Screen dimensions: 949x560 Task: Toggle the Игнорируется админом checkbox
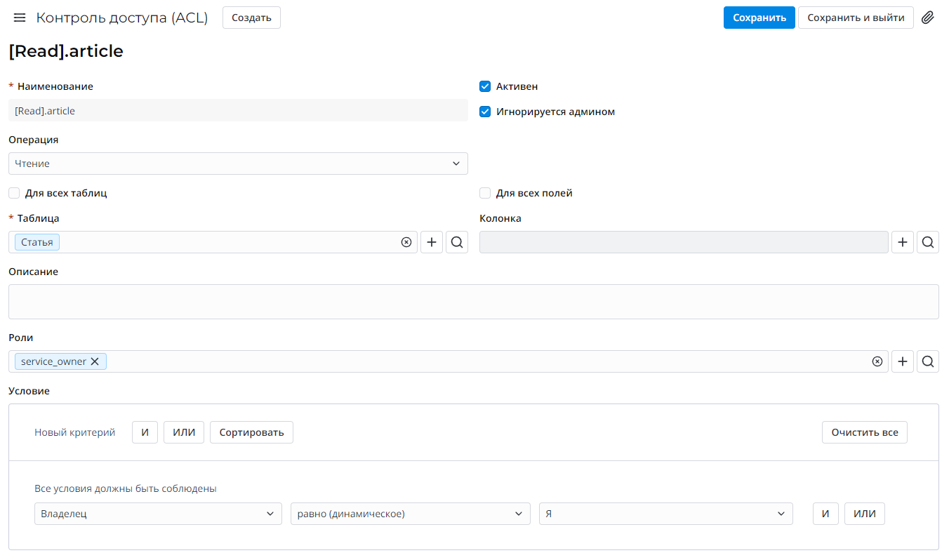click(485, 112)
